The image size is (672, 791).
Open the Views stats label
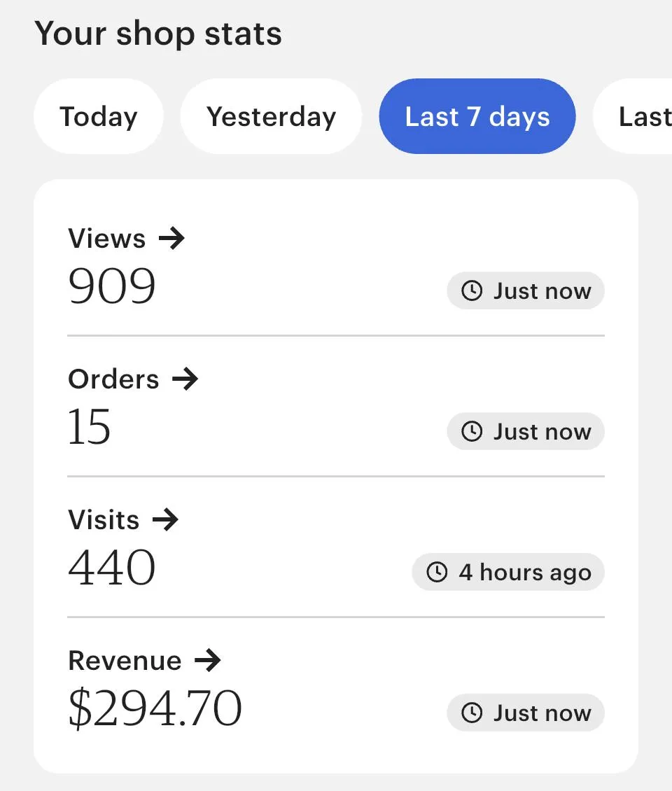pos(107,239)
